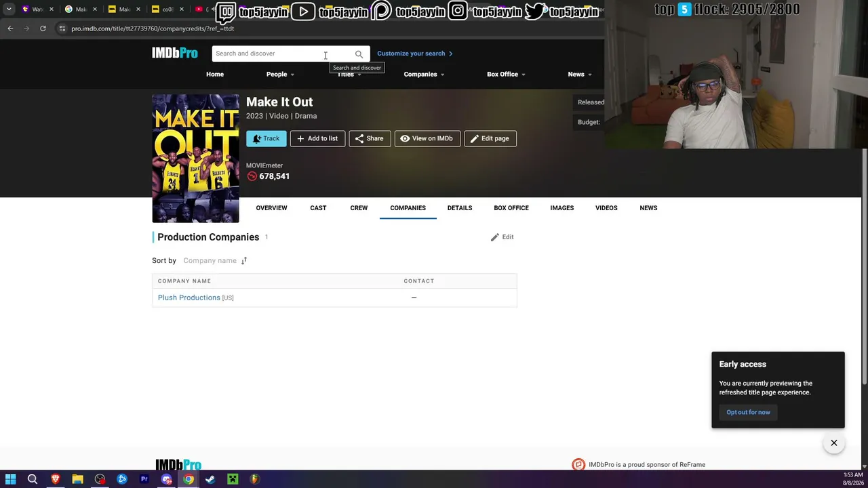Share this title page

370,138
